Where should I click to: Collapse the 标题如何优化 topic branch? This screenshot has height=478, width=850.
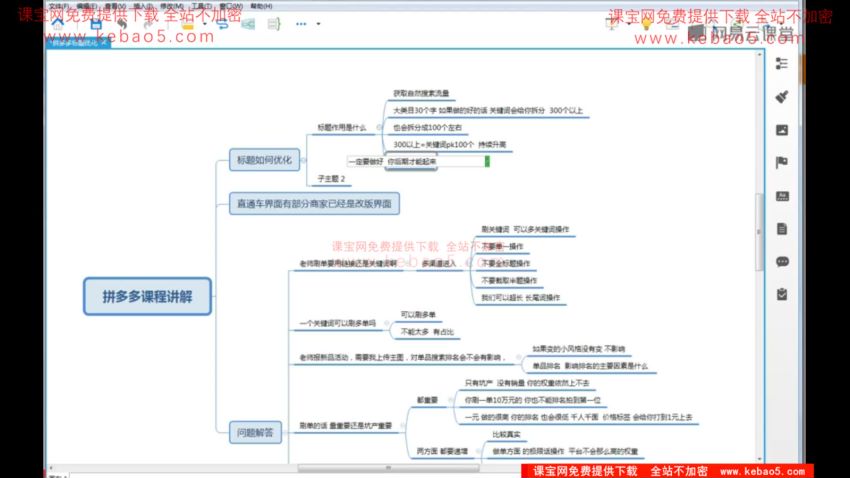tap(303, 160)
